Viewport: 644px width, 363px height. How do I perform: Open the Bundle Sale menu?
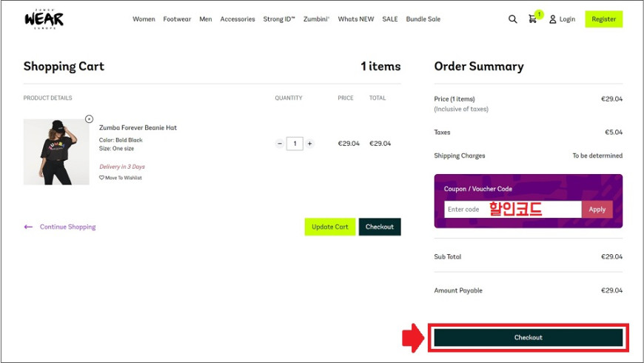(x=423, y=19)
